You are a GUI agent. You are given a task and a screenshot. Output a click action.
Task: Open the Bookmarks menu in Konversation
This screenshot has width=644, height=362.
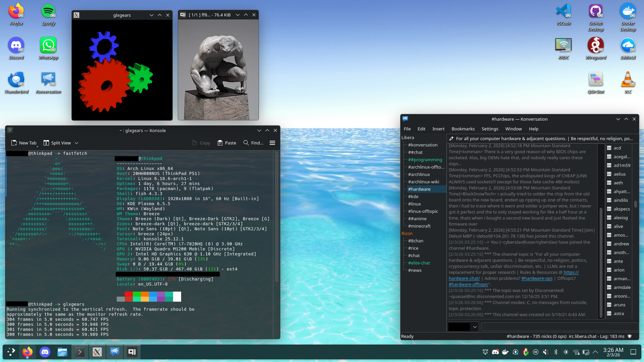click(463, 129)
